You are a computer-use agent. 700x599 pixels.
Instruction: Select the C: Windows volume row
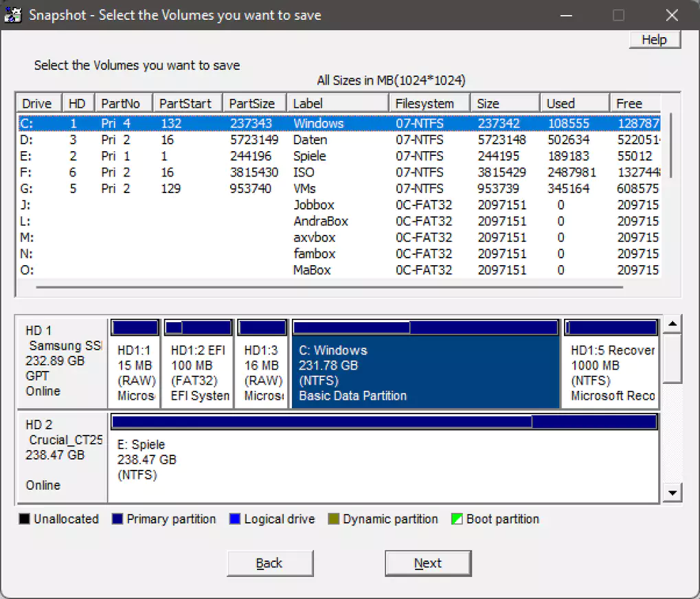(x=339, y=123)
